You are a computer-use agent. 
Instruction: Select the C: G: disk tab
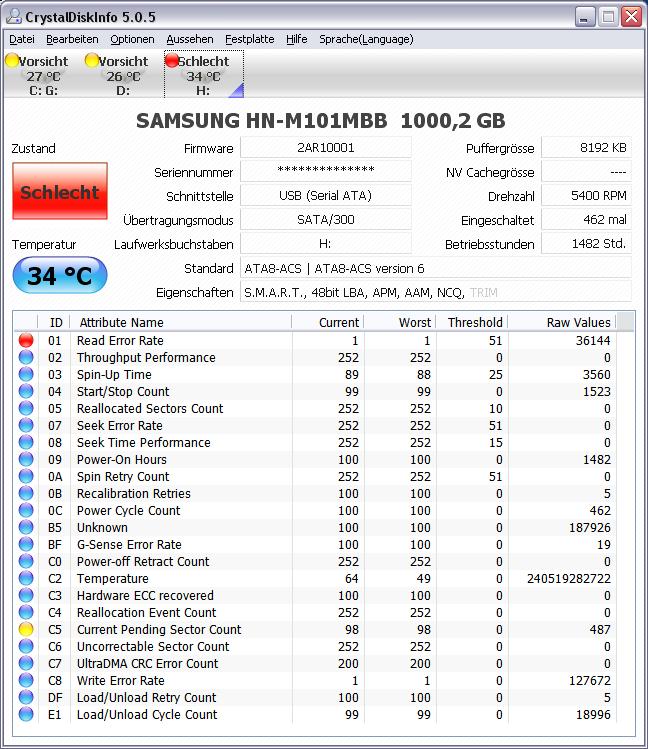pos(43,75)
